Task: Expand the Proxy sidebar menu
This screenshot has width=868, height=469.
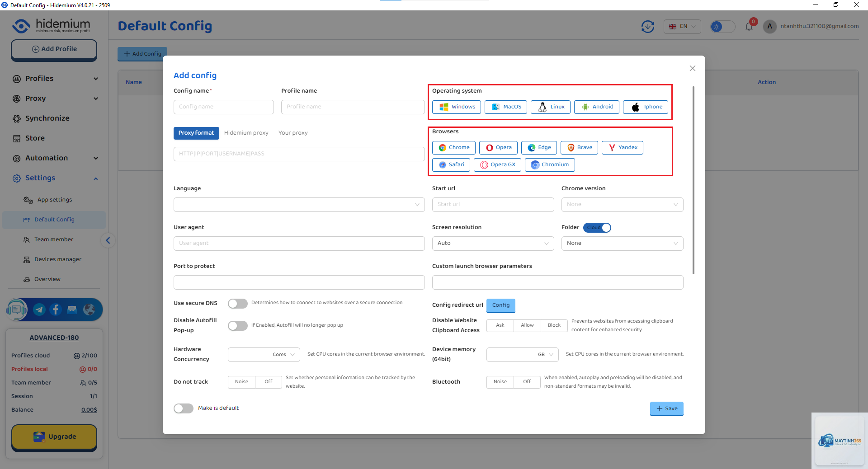Action: pos(54,98)
